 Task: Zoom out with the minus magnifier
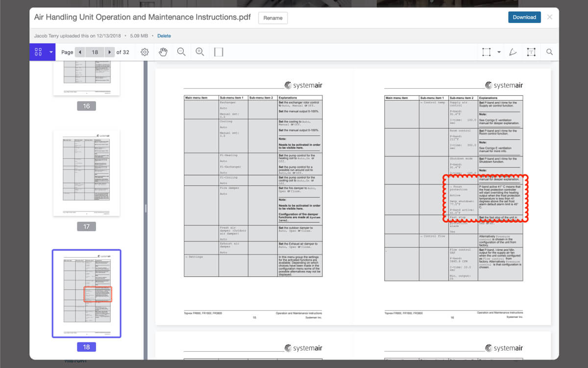181,52
